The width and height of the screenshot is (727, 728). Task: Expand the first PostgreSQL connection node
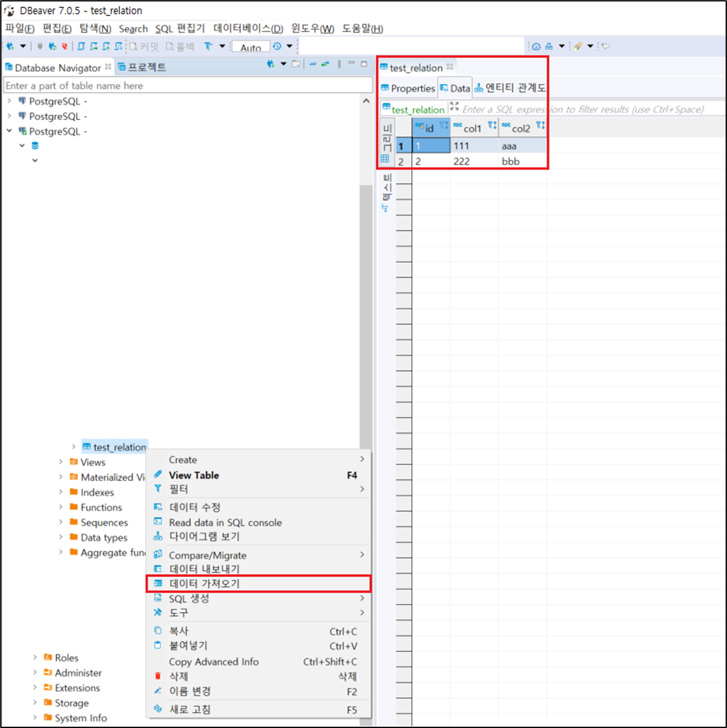click(9, 101)
